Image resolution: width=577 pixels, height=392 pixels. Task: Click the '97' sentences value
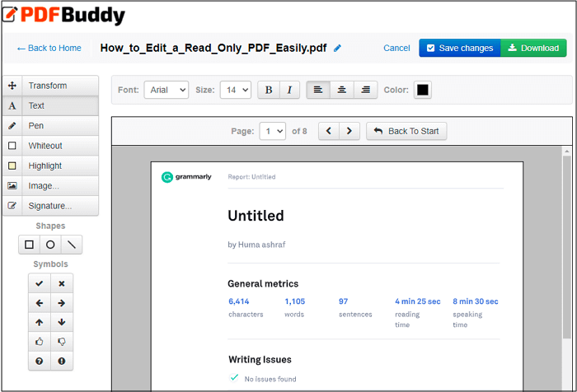344,301
